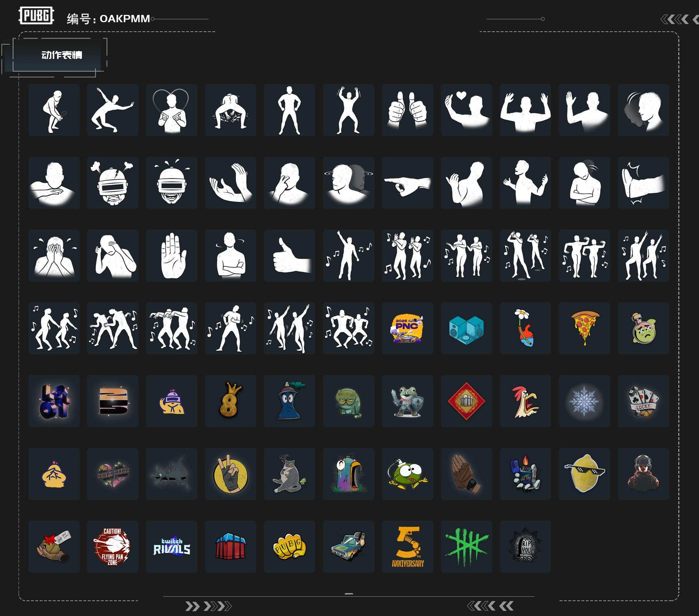Click the bottom horizontal scrollbar handle
This screenshot has height=616, width=699.
(x=349, y=594)
